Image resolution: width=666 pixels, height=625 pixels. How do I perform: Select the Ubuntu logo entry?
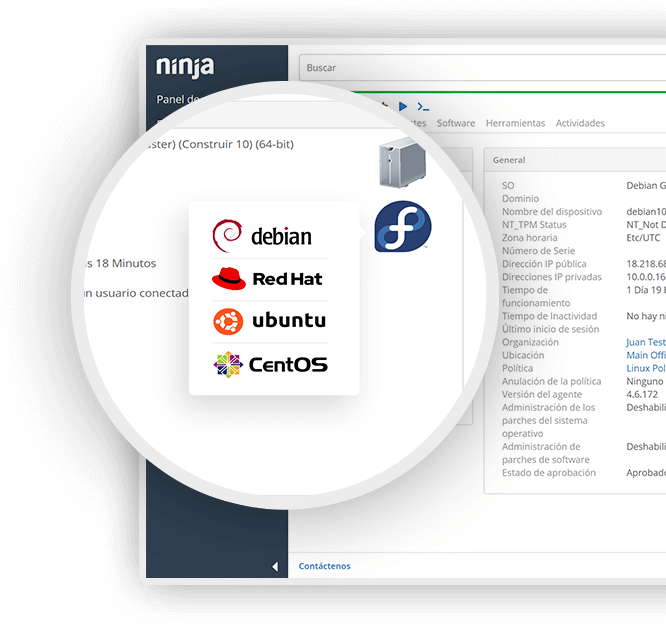pyautogui.click(x=270, y=321)
